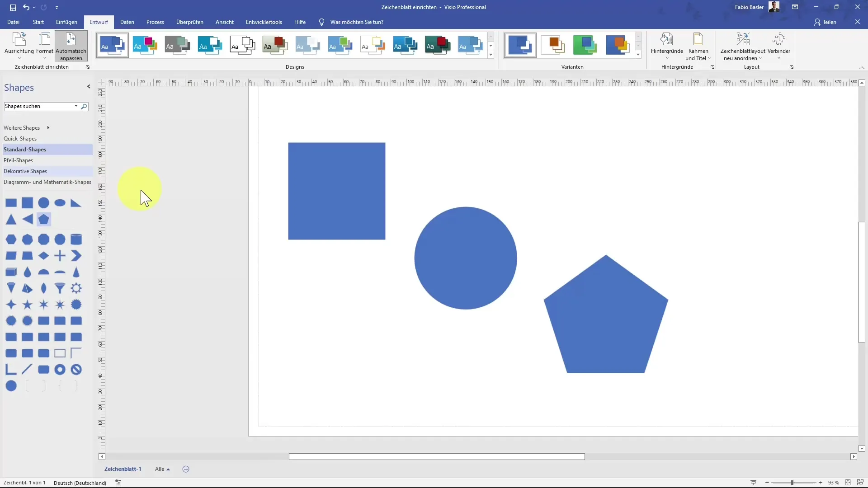
Task: Select the L-shape master shape
Action: click(x=11, y=370)
